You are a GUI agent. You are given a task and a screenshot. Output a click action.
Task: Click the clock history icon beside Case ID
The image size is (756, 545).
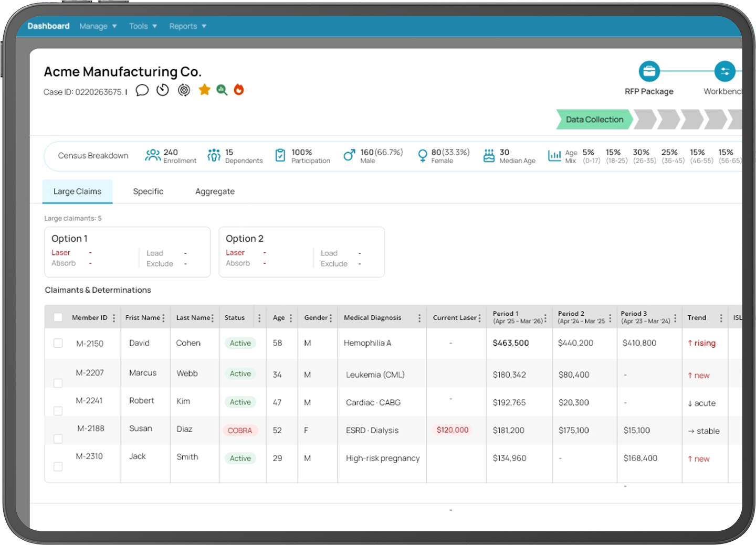pyautogui.click(x=163, y=90)
